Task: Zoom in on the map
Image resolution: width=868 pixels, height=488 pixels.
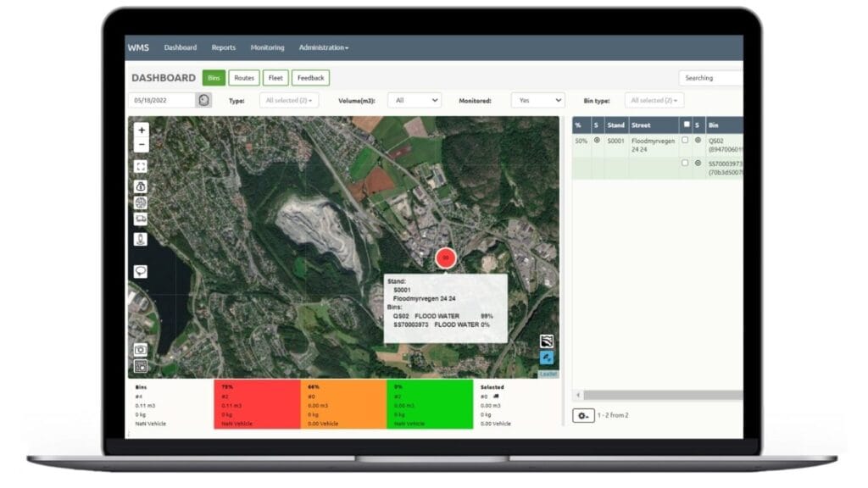Action: point(142,130)
